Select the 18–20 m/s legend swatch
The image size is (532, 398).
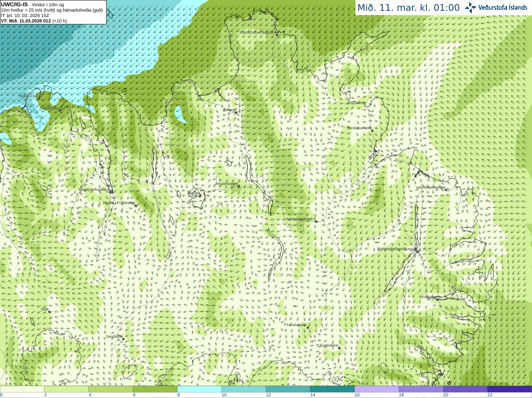tap(421, 389)
